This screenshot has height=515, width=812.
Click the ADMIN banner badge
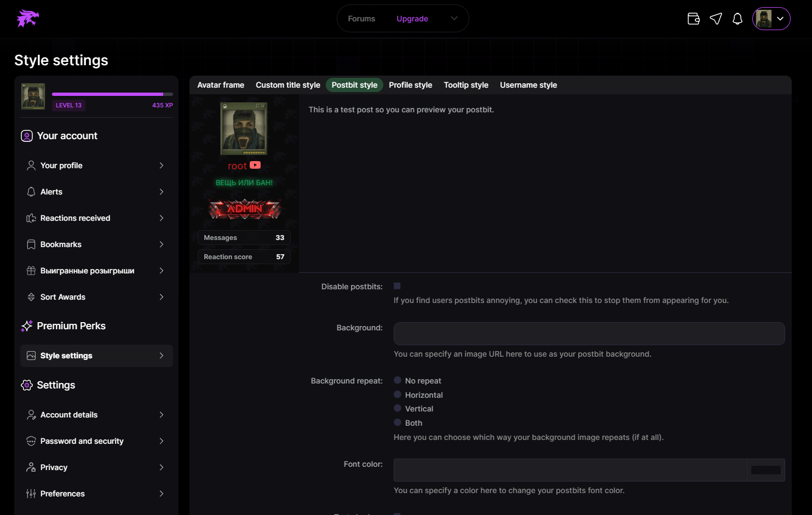tap(244, 209)
